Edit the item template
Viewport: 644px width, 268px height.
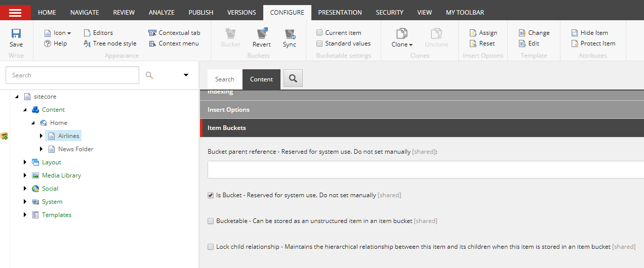tap(529, 43)
